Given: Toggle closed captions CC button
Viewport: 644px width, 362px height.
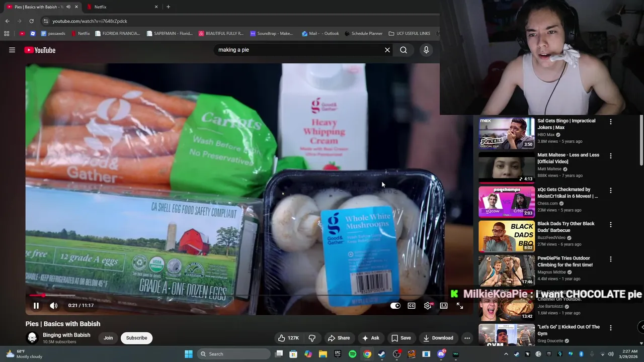Looking at the screenshot, I should (412, 305).
